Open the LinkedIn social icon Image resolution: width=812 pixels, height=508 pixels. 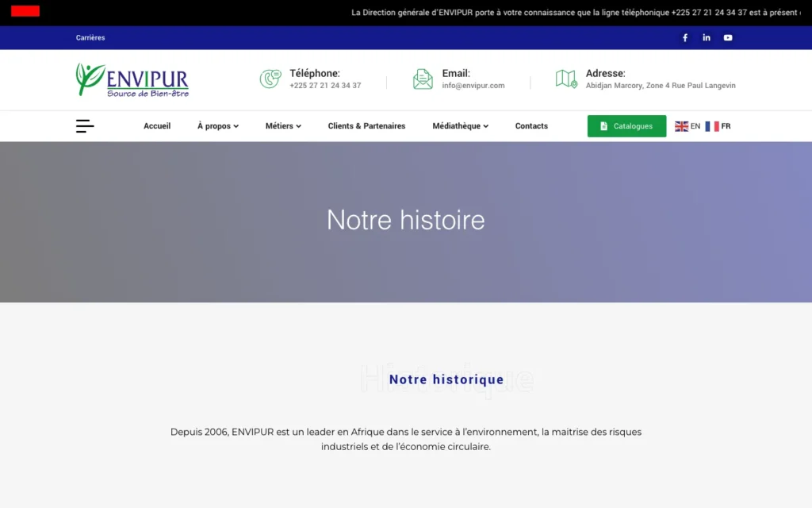(707, 37)
